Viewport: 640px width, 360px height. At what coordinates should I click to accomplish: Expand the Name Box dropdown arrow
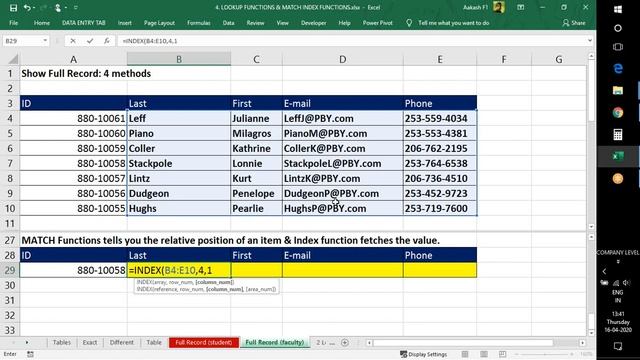coord(45,41)
